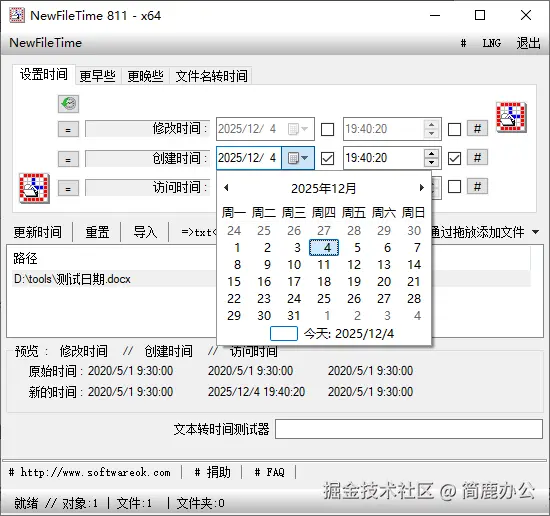The image size is (550, 516).
Task: Select day 25 in December calendar
Action: pyautogui.click(x=324, y=299)
